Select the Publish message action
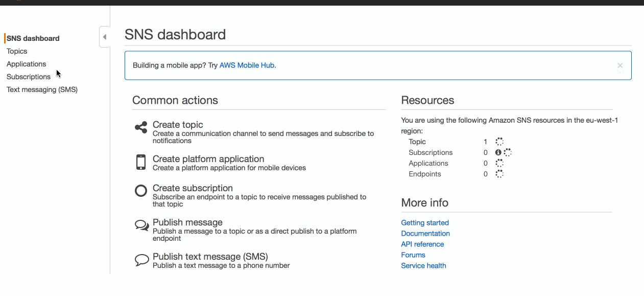The height and width of the screenshot is (296, 644). pos(187,222)
